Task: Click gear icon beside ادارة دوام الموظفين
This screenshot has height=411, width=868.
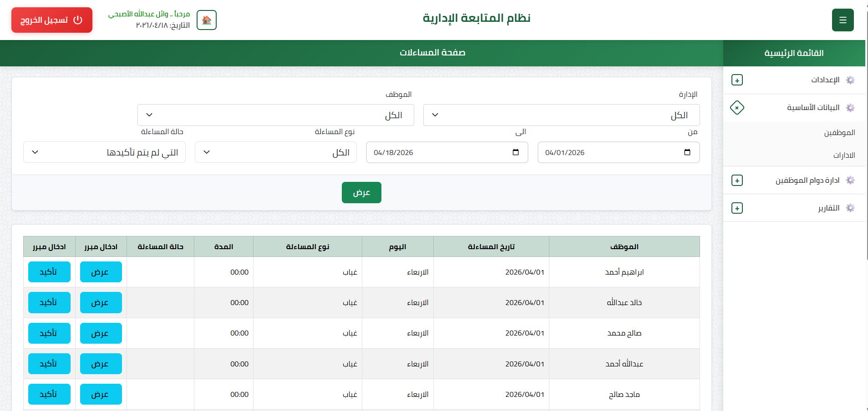Action: click(850, 180)
